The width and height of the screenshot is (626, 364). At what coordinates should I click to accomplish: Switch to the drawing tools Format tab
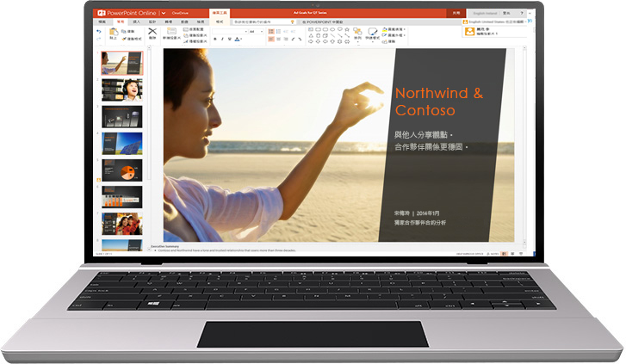[220, 22]
